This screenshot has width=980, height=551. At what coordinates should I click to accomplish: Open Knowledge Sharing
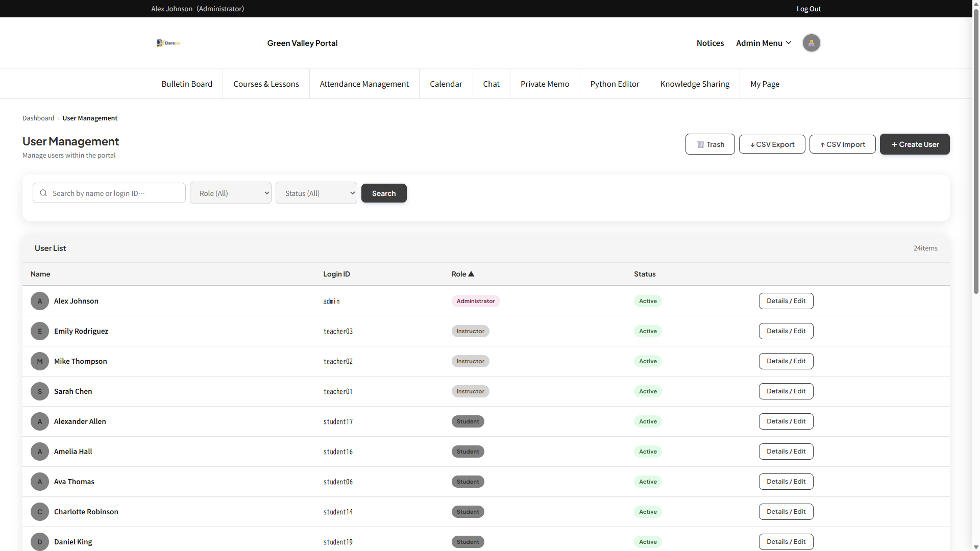pos(695,84)
